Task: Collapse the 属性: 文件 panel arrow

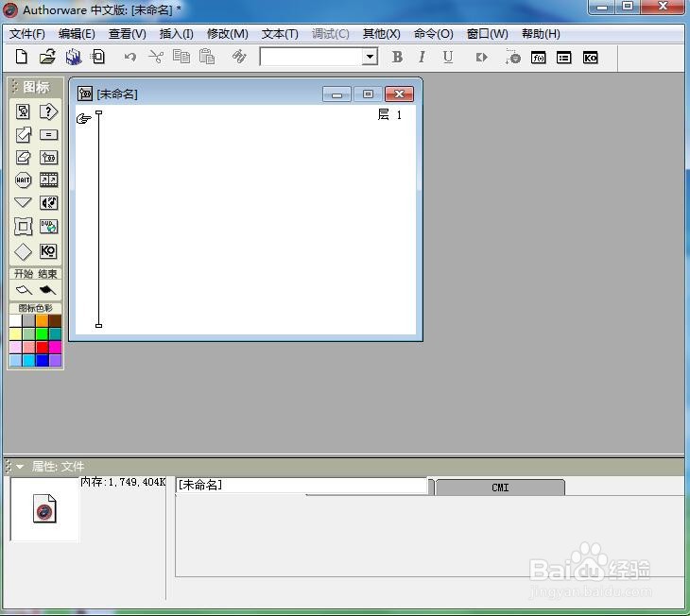Action: tap(20, 467)
